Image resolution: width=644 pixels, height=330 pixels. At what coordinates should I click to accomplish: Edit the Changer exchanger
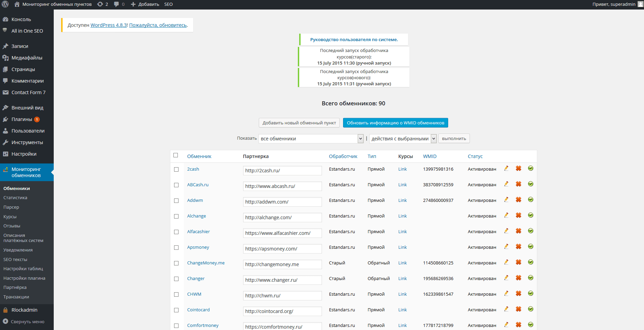506,278
